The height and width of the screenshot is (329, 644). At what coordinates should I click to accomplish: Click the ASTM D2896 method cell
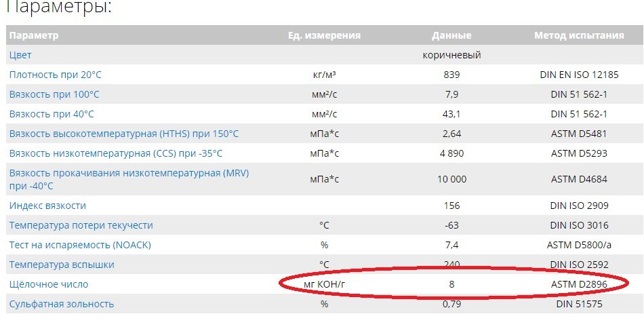(x=579, y=284)
